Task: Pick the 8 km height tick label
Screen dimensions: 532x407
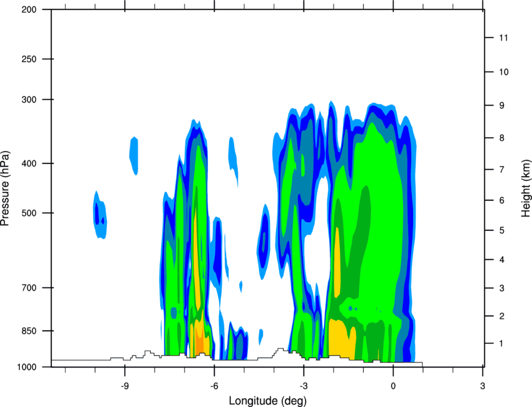Action: 502,138
